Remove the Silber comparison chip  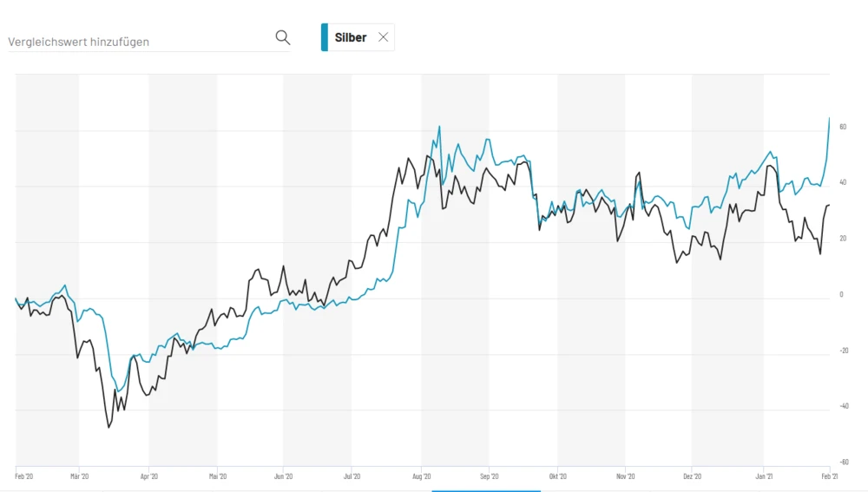tap(383, 37)
